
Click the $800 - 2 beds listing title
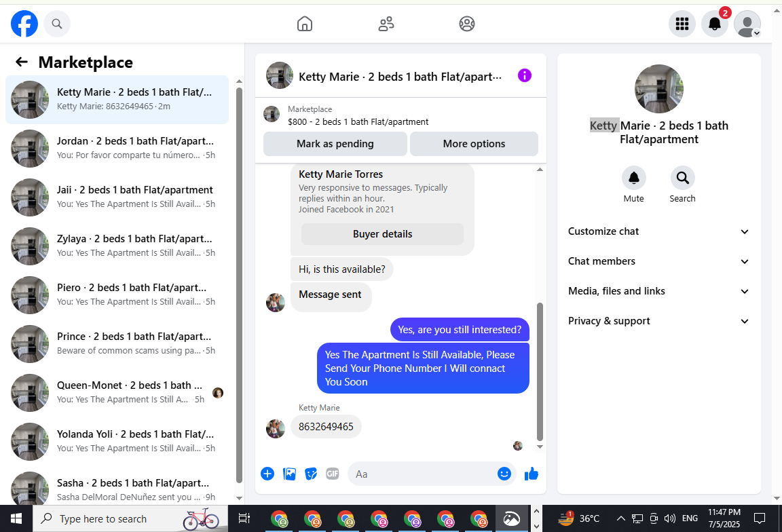coord(358,121)
